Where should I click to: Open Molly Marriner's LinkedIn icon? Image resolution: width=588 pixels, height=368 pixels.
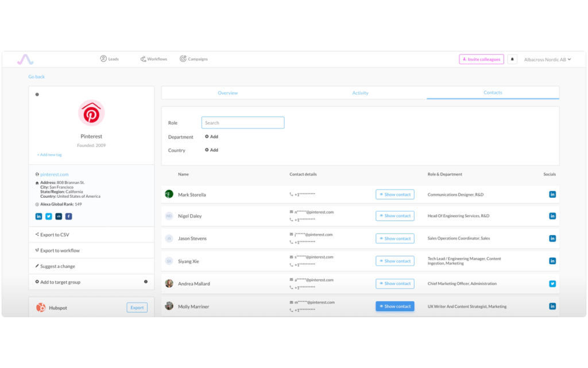click(552, 306)
